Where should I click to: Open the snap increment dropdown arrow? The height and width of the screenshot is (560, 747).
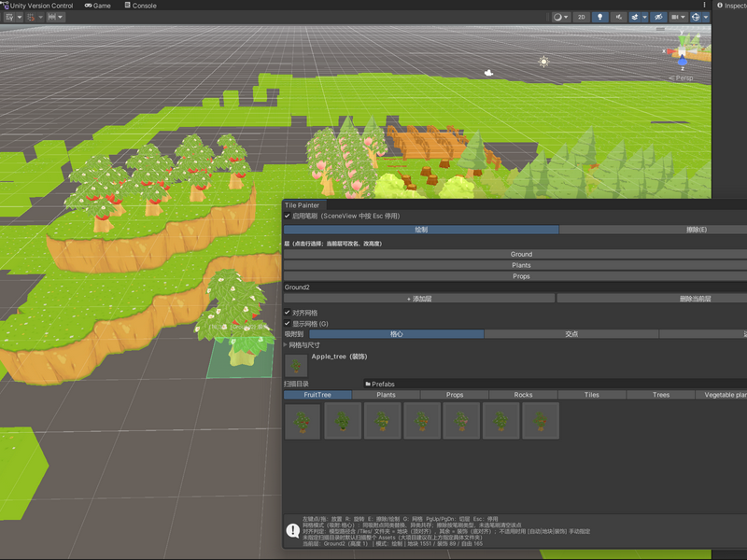pos(61,17)
